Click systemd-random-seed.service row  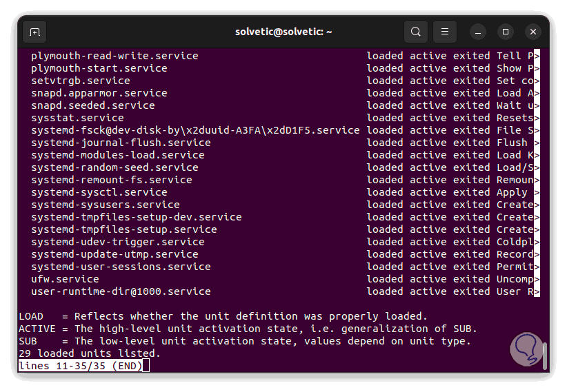coord(115,167)
